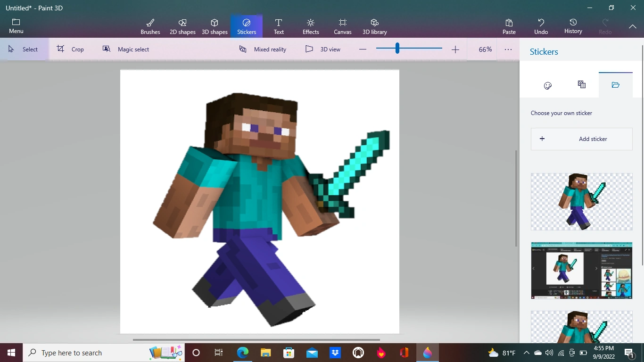Viewport: 644px width, 362px height.
Task: Open the Effects panel
Action: [310, 26]
